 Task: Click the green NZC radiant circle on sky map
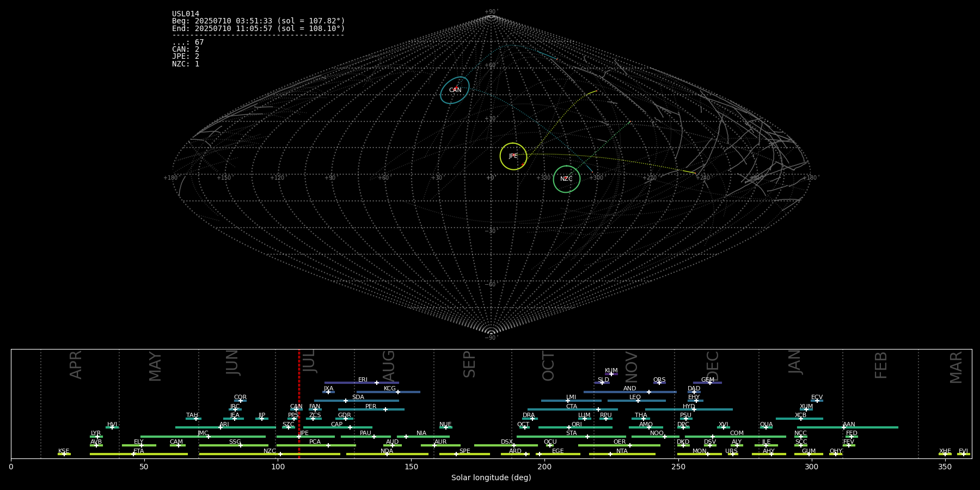(567, 179)
